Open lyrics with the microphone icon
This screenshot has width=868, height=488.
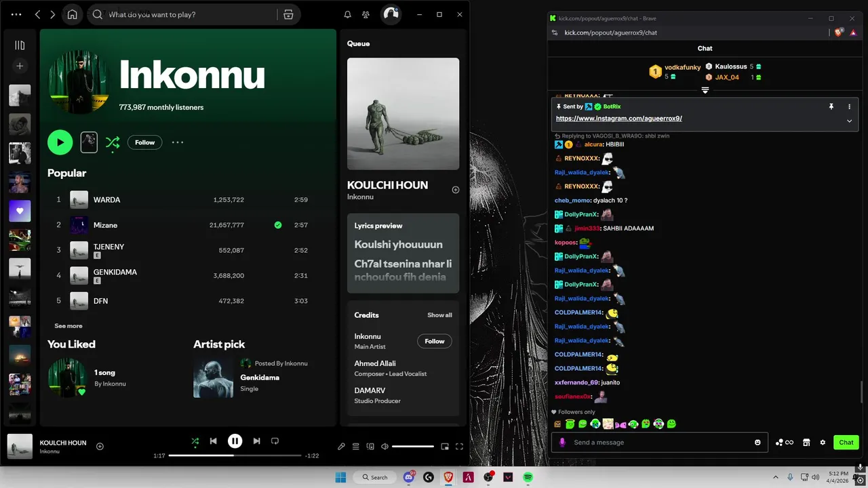342,446
